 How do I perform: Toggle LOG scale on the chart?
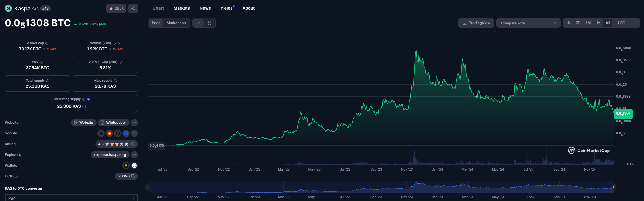point(621,23)
